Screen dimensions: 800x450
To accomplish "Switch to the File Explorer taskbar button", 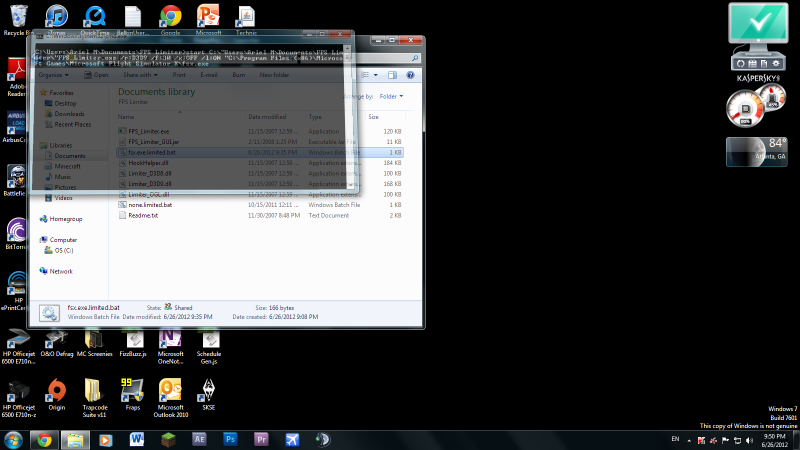I will 75,440.
